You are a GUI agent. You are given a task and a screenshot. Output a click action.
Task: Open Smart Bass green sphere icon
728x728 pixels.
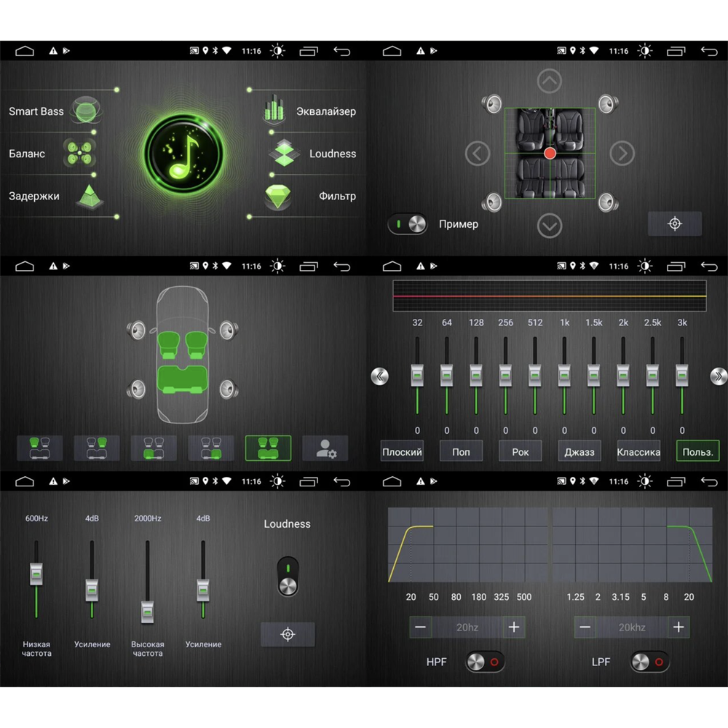pos(86,110)
